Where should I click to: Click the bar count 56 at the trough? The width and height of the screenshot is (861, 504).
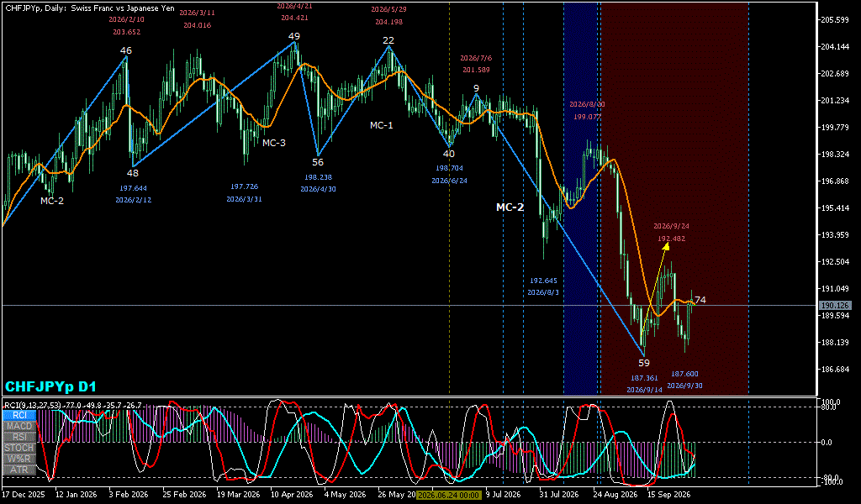(x=318, y=162)
